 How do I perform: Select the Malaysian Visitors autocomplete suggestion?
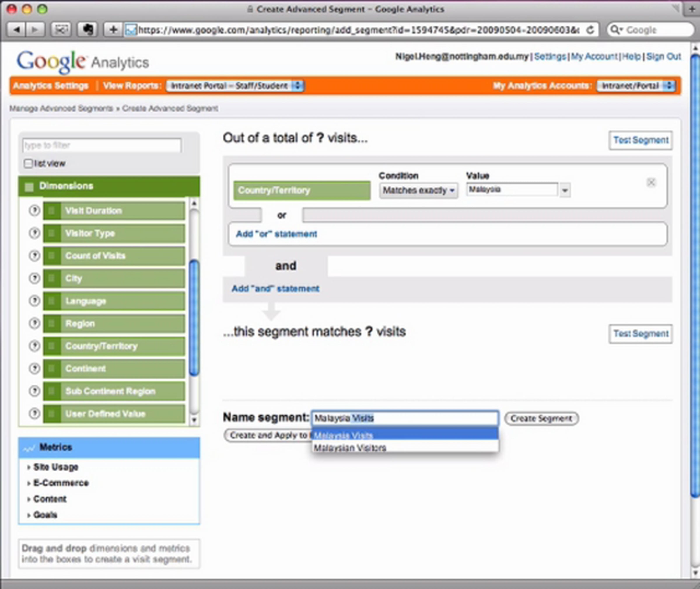405,447
